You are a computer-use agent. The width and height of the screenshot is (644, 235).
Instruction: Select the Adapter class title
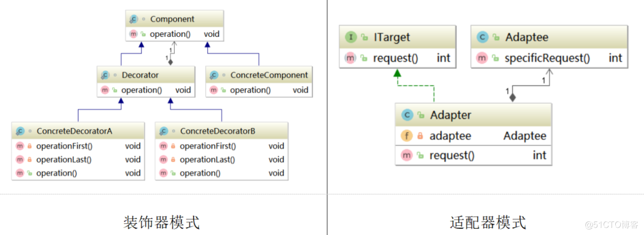pos(450,115)
